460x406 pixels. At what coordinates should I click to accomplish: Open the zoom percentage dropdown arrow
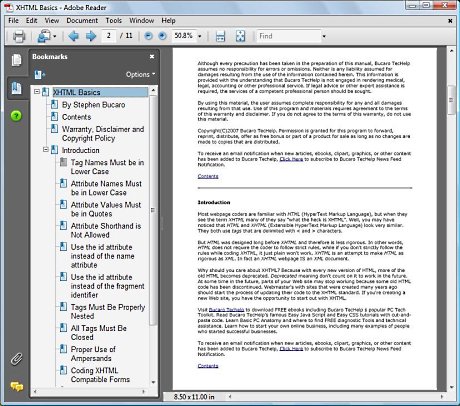point(200,36)
